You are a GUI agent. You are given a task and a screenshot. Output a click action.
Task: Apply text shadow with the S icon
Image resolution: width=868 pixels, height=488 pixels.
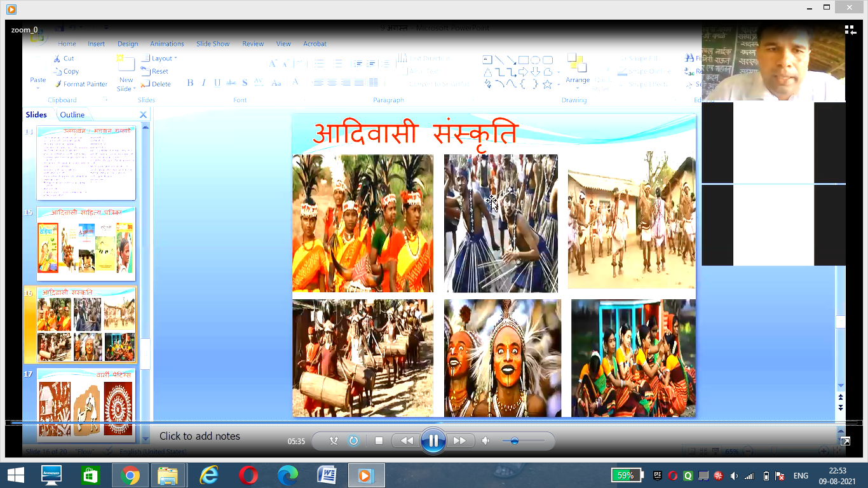pyautogui.click(x=243, y=83)
